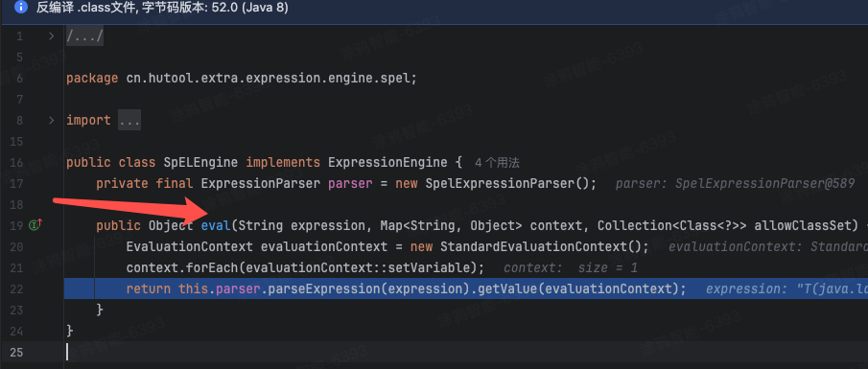The image size is (868, 369).
Task: Click inline debug hint 'context: size = 1'
Action: pos(571,267)
